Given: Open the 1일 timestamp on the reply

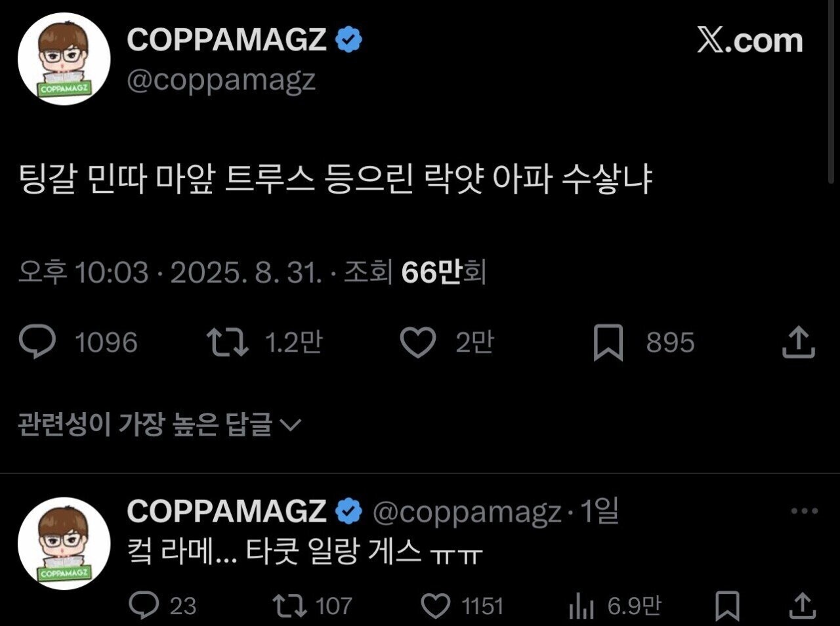Looking at the screenshot, I should pyautogui.click(x=600, y=511).
